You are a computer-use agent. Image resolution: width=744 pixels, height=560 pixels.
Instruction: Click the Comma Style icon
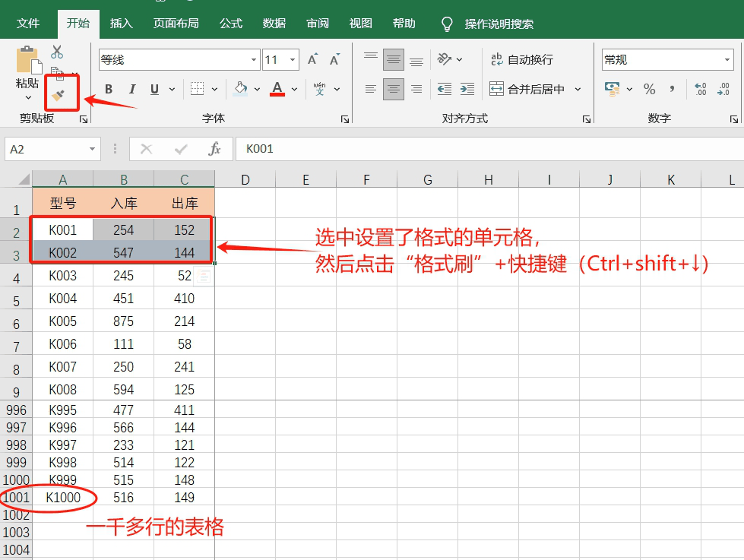[673, 89]
